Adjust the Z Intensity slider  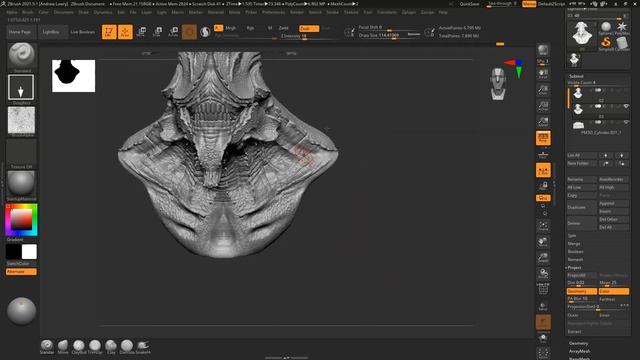pos(308,36)
